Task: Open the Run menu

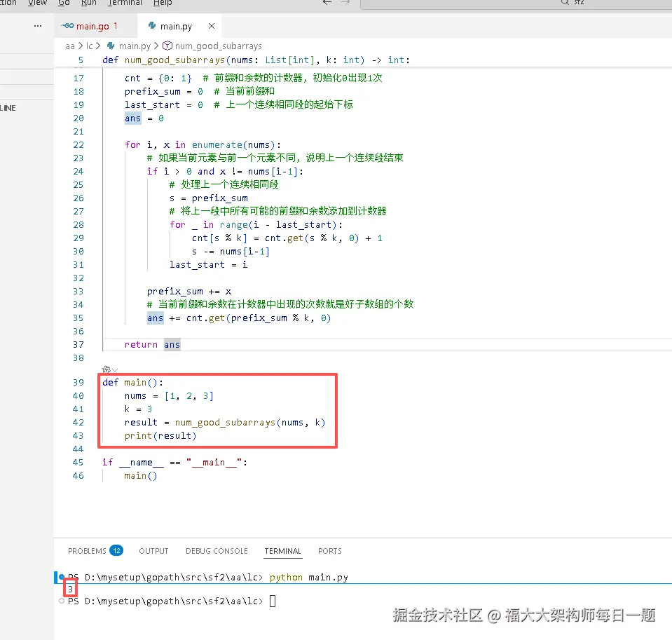Action: click(x=89, y=3)
